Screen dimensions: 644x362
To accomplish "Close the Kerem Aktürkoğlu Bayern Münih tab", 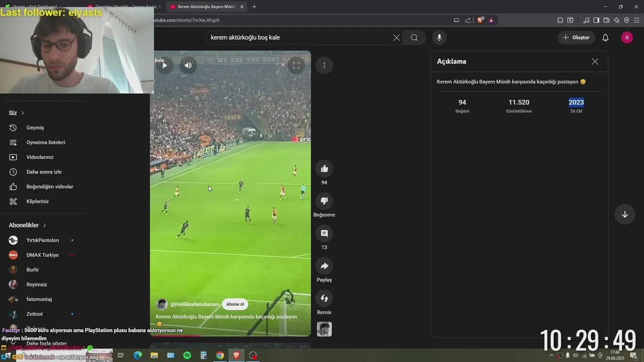I will point(242,7).
